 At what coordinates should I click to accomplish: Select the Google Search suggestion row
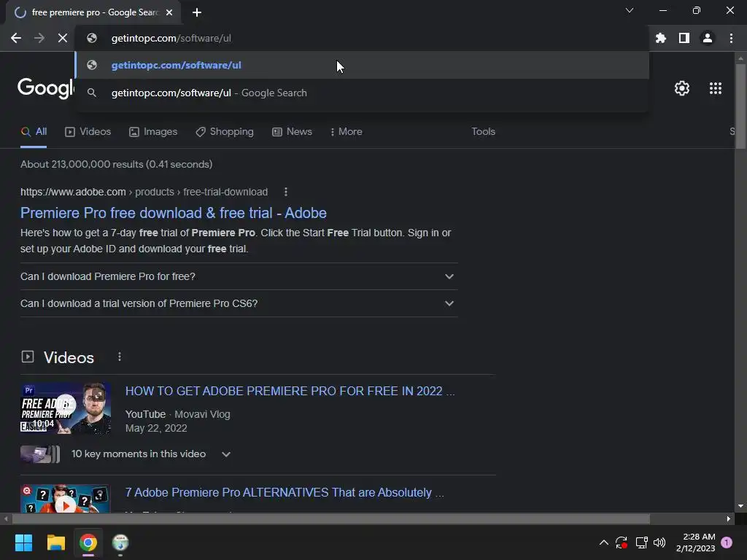click(362, 93)
